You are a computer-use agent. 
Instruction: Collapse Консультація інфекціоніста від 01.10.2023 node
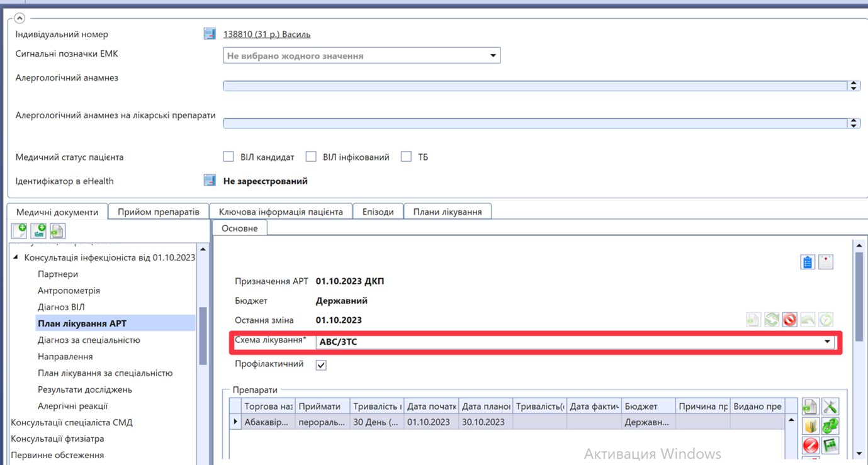[x=16, y=257]
